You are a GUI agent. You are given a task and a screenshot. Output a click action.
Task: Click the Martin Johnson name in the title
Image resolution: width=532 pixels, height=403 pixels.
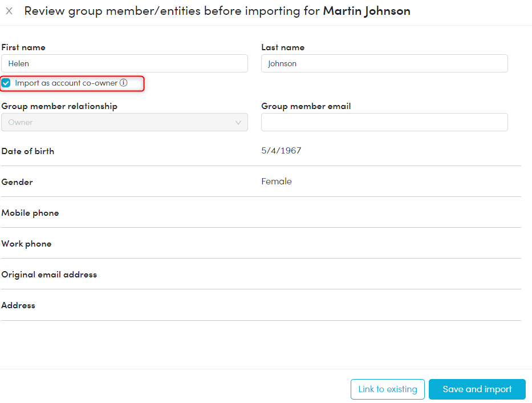pyautogui.click(x=366, y=11)
